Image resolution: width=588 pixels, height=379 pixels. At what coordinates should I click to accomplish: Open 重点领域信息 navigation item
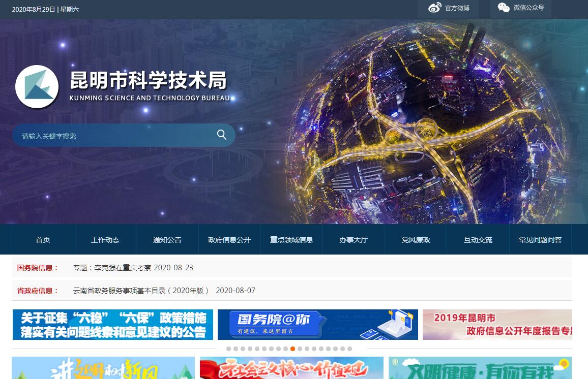coord(291,240)
